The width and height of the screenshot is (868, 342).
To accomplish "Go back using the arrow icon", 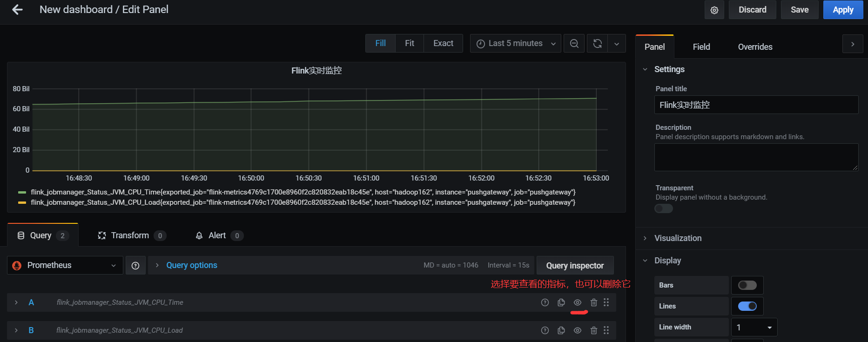I will 17,9.
